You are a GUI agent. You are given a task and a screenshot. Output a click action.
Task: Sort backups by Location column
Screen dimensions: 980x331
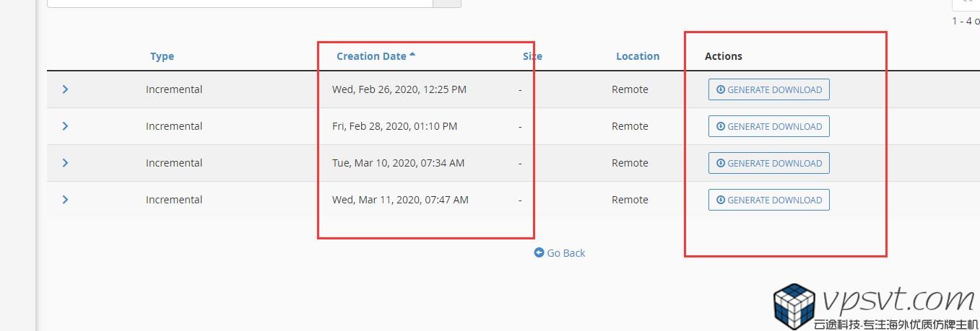(638, 56)
